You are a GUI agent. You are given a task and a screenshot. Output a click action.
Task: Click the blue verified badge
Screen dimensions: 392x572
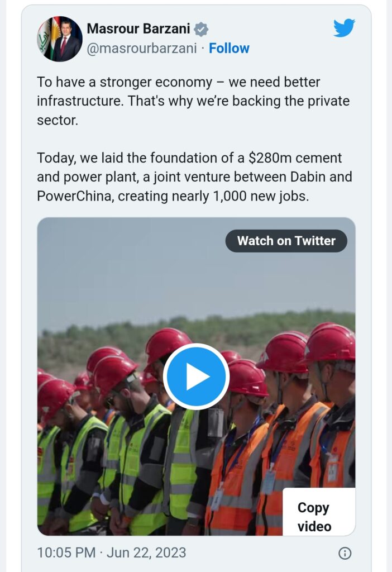point(201,30)
